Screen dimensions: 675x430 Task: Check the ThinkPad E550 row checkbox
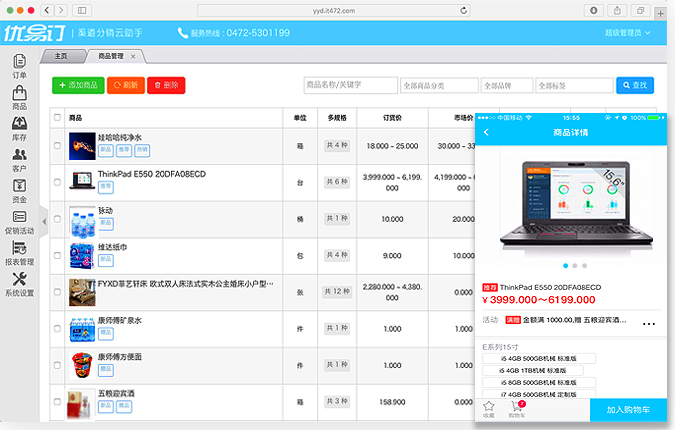[x=57, y=182]
